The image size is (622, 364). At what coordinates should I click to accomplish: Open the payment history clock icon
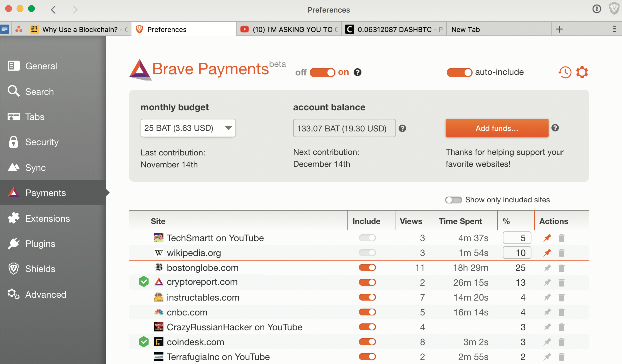[x=565, y=72]
